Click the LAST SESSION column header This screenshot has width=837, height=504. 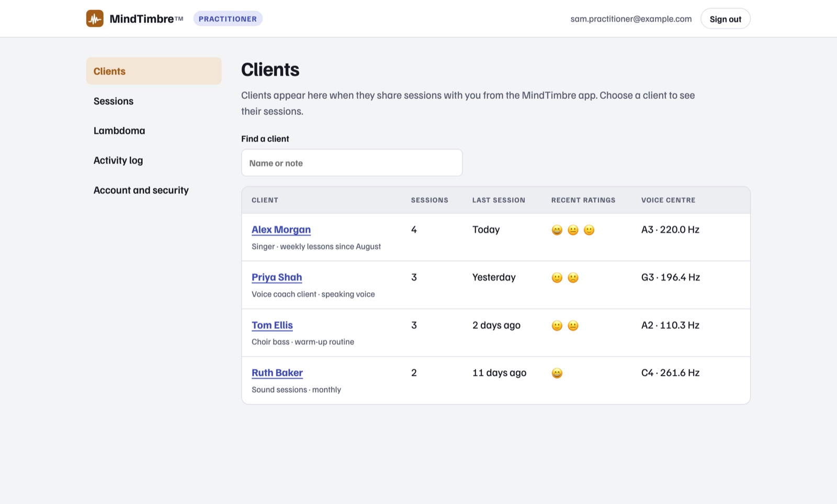coord(499,200)
